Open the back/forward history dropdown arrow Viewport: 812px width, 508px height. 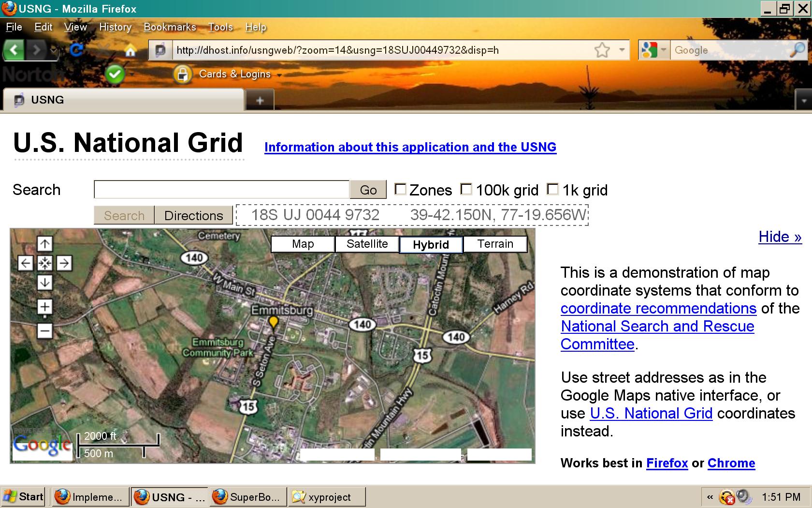(53, 50)
